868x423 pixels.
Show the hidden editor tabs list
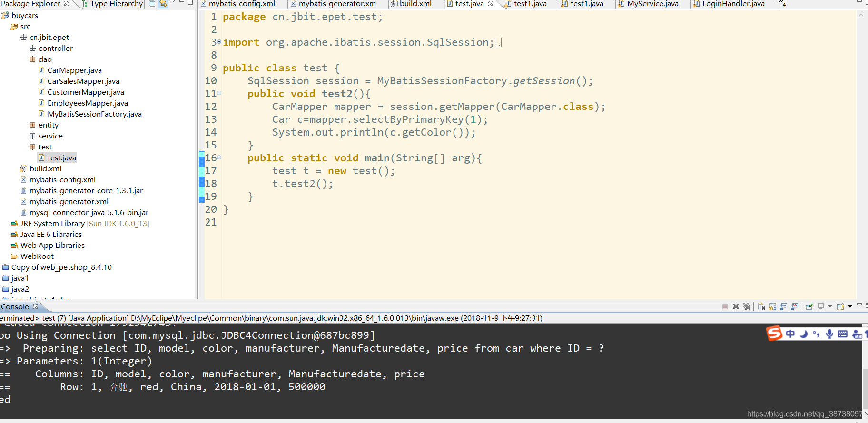(x=782, y=4)
